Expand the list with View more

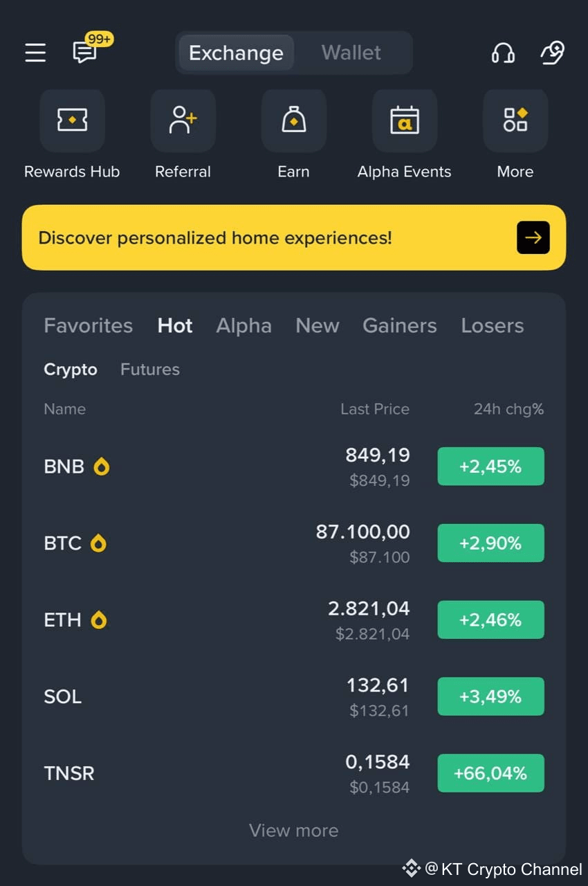point(293,831)
